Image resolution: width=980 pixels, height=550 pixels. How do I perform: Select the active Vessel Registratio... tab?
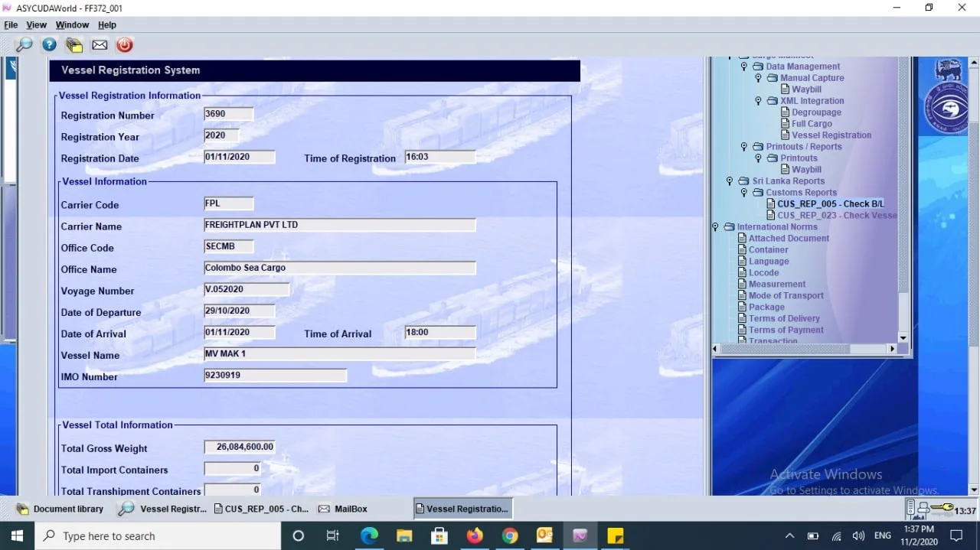462,509
